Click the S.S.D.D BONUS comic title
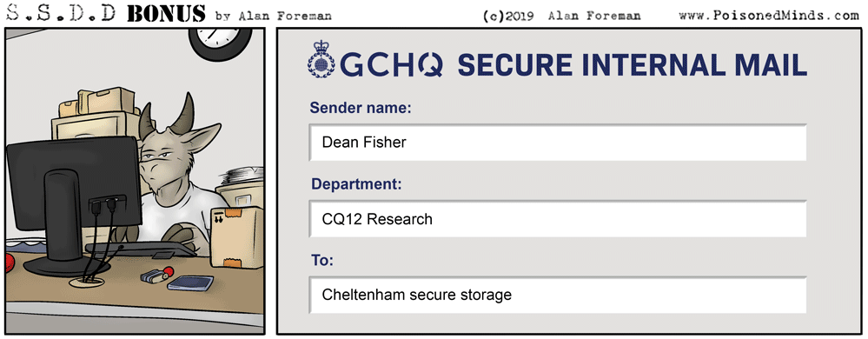Image resolution: width=868 pixels, height=339 pixels. click(105, 14)
